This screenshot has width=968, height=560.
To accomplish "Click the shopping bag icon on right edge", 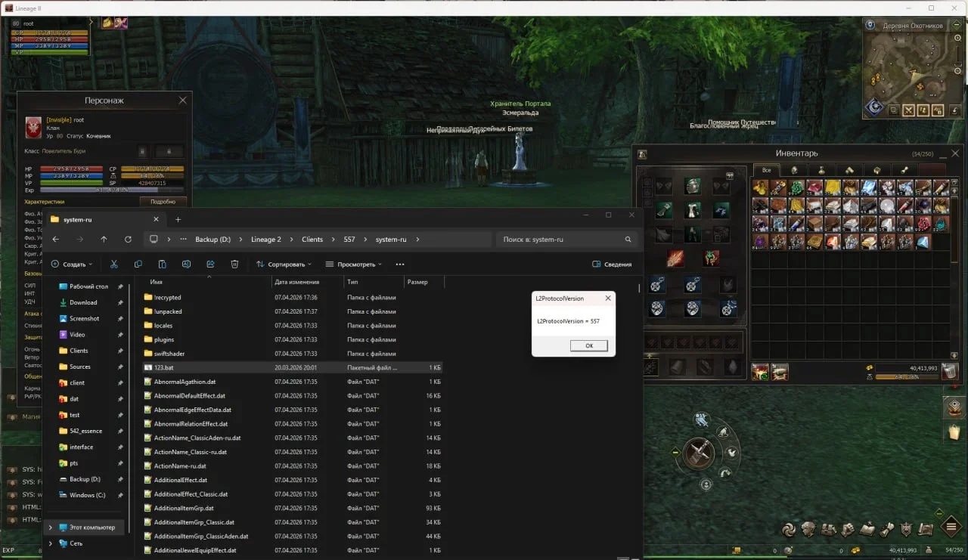I will (x=954, y=432).
